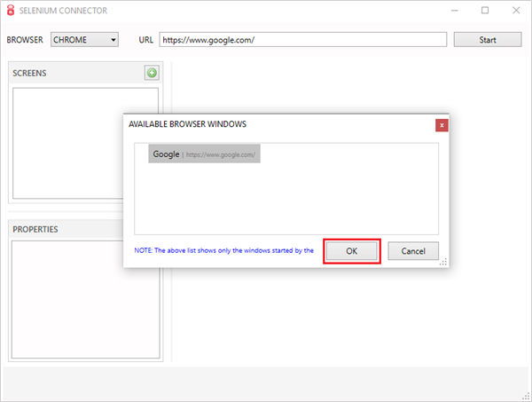Click the URL input field
The width and height of the screenshot is (532, 402).
(x=303, y=40)
